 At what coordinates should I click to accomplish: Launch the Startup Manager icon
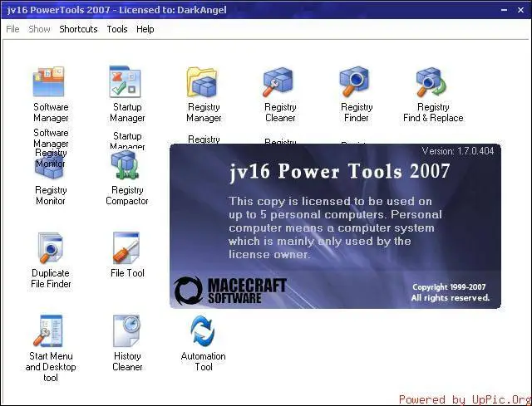pyautogui.click(x=125, y=81)
